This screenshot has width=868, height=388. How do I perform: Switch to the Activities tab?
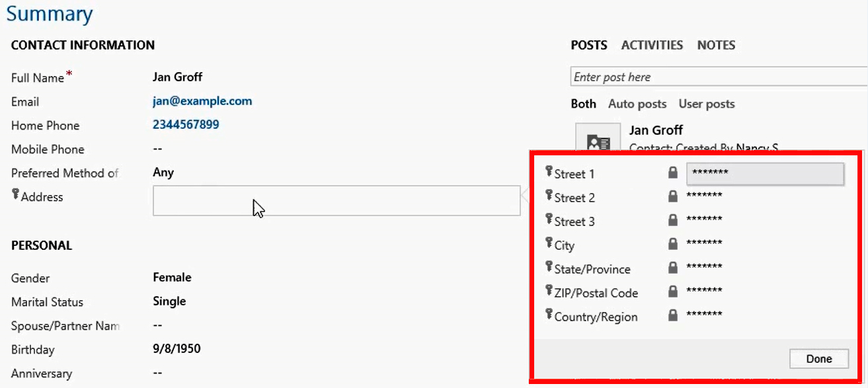(652, 45)
